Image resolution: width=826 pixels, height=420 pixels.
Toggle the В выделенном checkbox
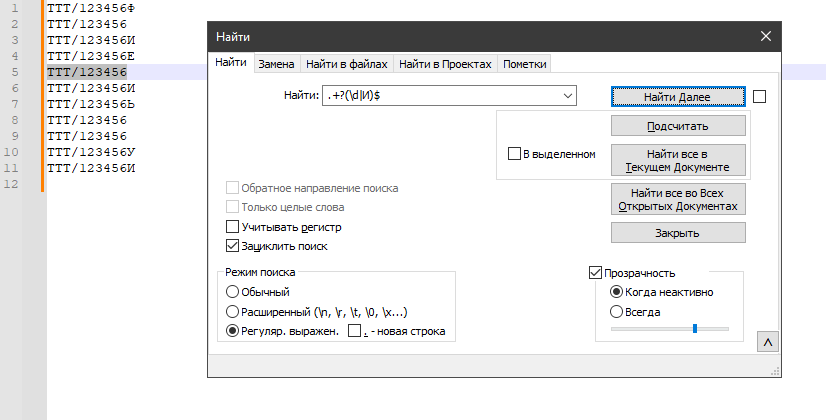[515, 154]
